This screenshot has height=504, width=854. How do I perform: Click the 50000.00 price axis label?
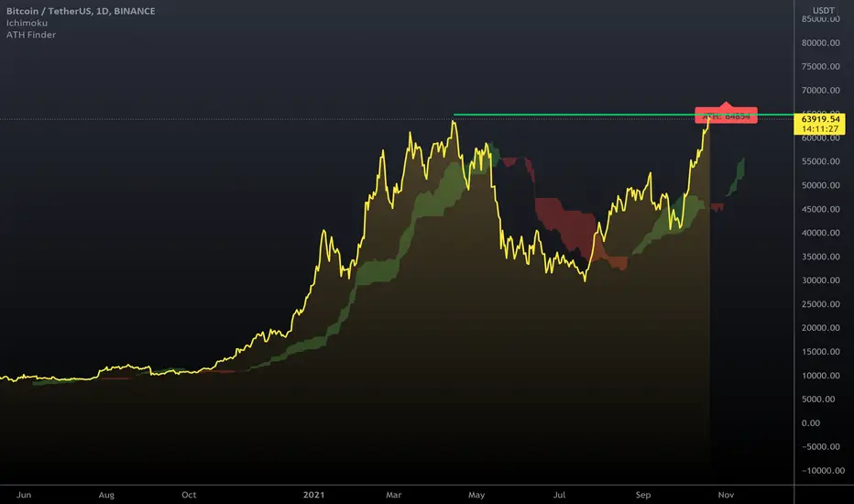820,185
